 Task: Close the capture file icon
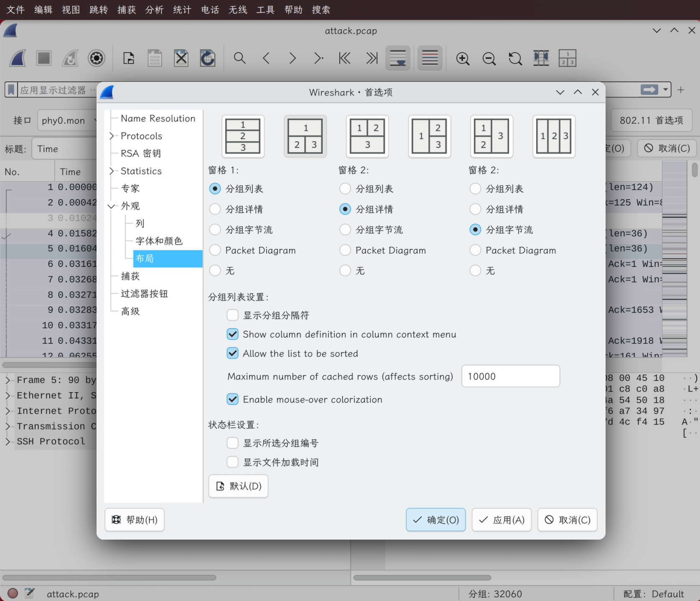(x=181, y=58)
